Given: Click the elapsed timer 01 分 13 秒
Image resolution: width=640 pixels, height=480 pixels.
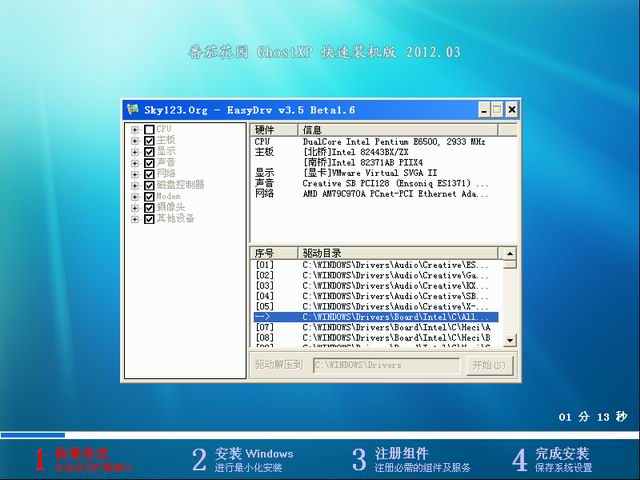Looking at the screenshot, I should pyautogui.click(x=593, y=417).
